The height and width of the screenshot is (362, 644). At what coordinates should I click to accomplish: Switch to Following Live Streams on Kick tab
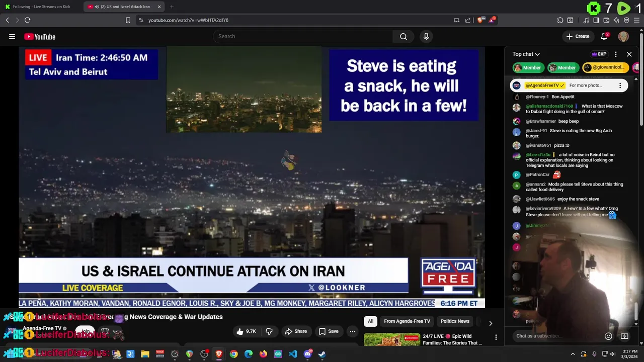click(x=40, y=7)
